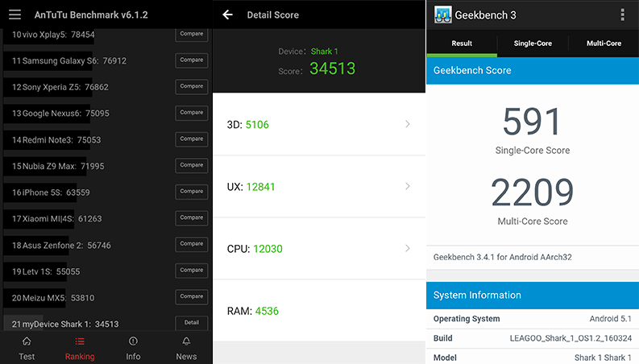Switch to Single-Core tab
The height and width of the screenshot is (364, 639).
click(x=533, y=43)
